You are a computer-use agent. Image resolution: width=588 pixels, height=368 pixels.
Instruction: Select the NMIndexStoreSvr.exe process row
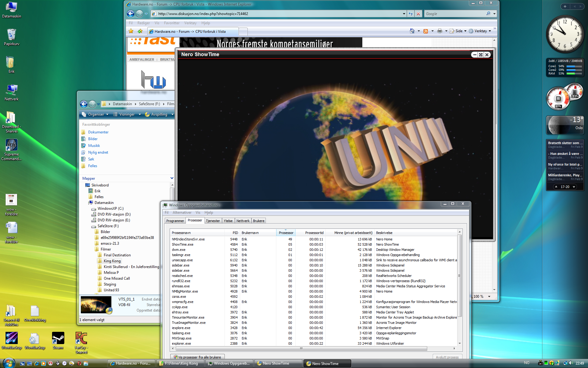click(314, 239)
